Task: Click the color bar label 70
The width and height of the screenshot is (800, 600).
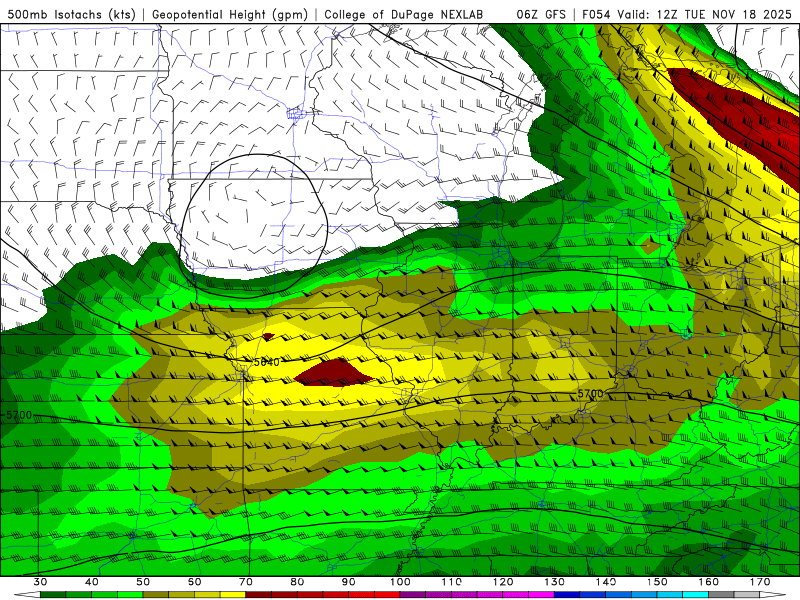Action: 246,582
